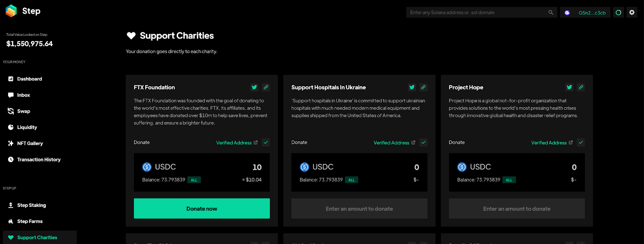
Task: Go to Dashboard in sidebar
Action: (29, 79)
